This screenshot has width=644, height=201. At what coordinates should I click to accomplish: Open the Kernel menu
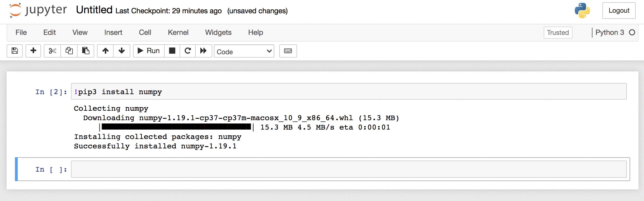click(178, 32)
